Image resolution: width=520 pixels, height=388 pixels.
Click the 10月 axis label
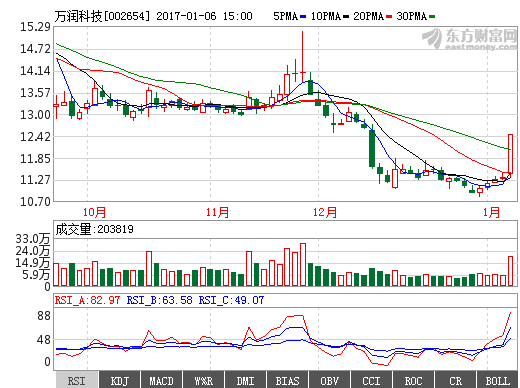(x=94, y=212)
